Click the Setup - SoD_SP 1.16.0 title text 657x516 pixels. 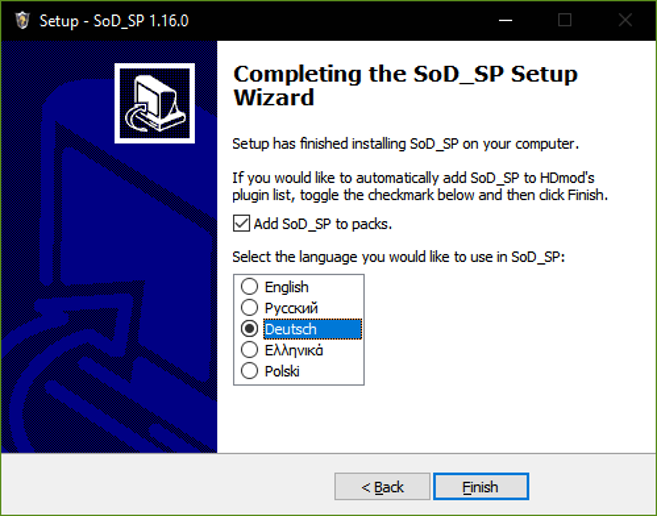coord(113,20)
